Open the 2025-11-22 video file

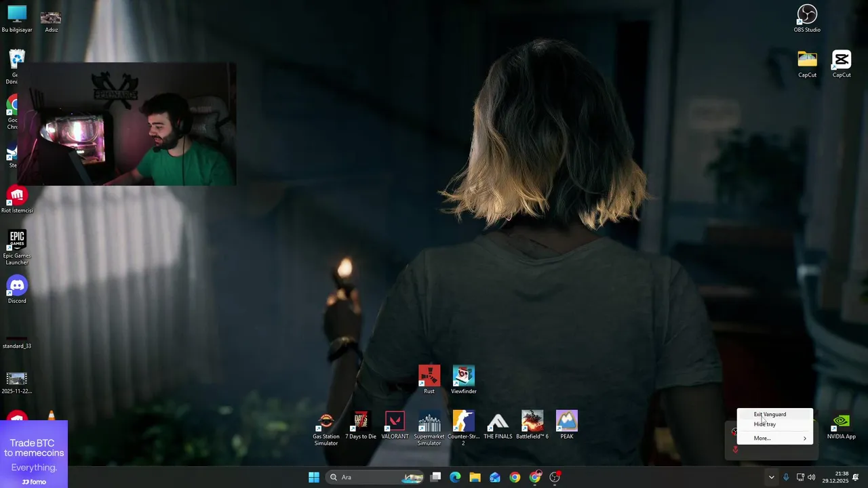pyautogui.click(x=17, y=382)
